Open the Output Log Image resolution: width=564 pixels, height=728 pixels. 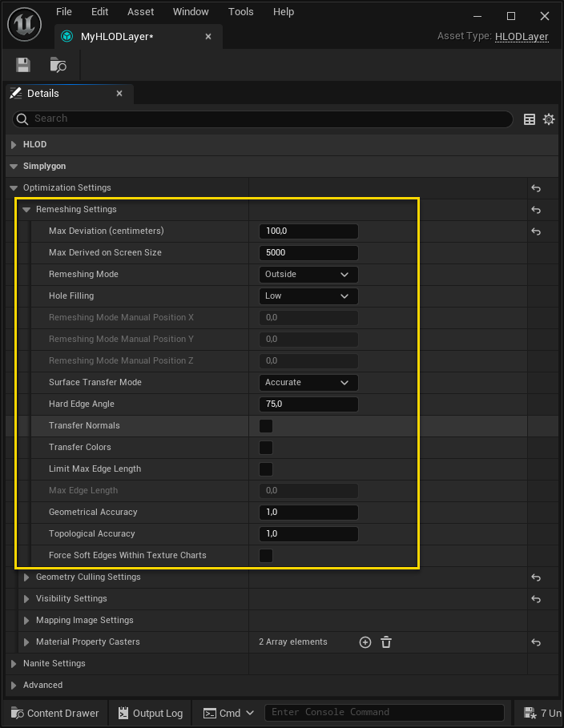tap(149, 713)
